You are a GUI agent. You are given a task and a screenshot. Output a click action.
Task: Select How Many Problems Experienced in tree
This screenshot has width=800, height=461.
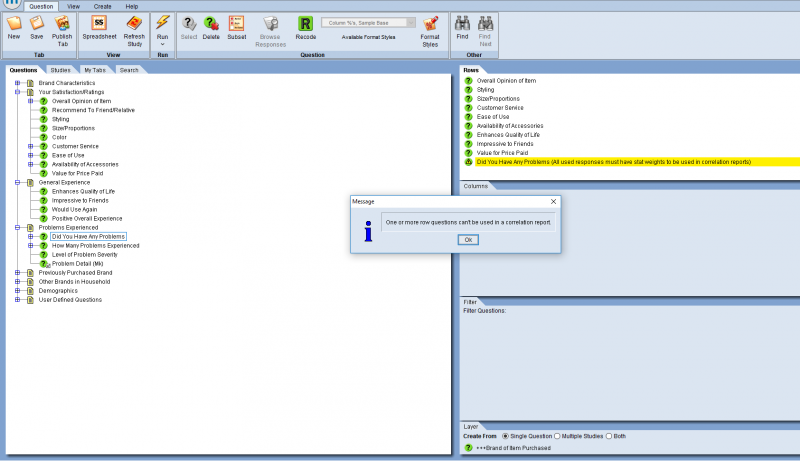click(95, 246)
